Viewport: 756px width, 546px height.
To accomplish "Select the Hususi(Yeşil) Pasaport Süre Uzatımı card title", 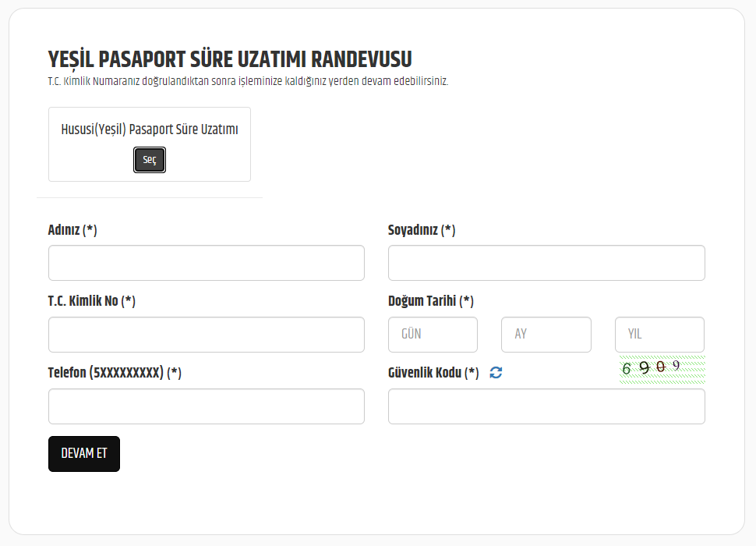I will 150,129.
